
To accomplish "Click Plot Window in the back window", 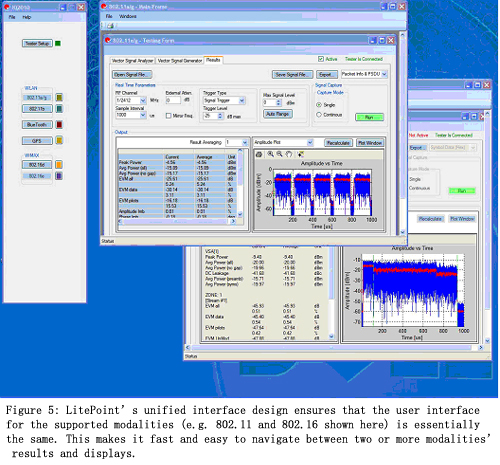I will tap(462, 219).
